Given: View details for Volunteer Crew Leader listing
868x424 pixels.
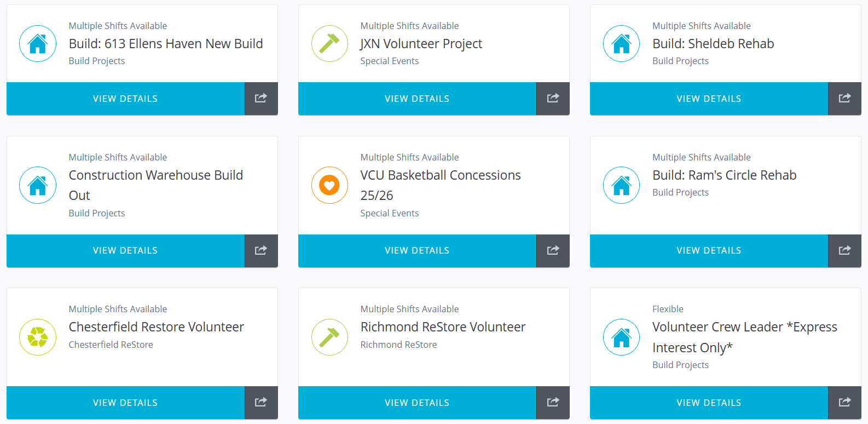Looking at the screenshot, I should [x=709, y=403].
